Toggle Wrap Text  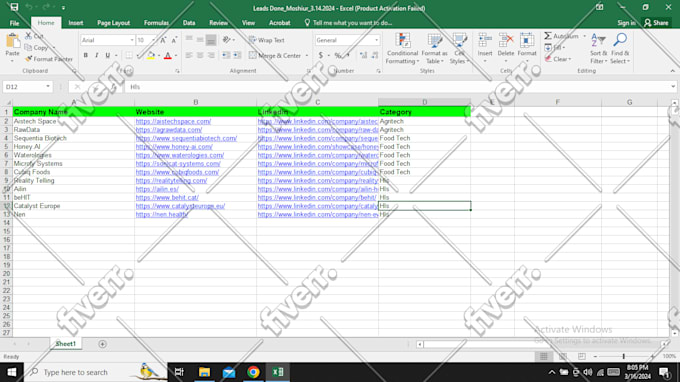(x=267, y=40)
